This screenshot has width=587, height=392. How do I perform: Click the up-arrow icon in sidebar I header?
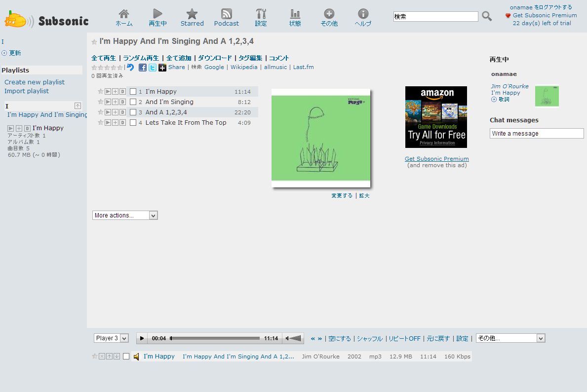pyautogui.click(x=78, y=106)
